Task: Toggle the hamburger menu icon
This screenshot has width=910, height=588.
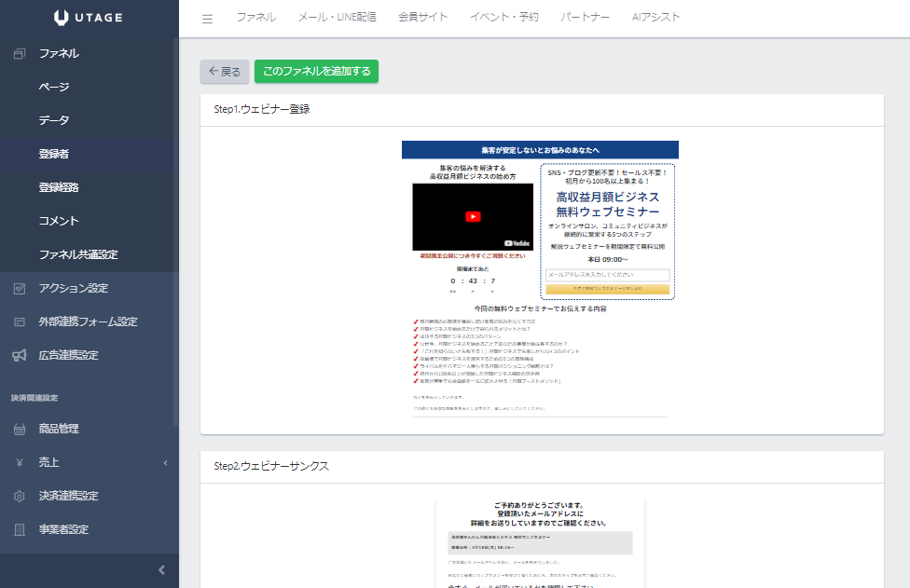Action: pos(207,19)
